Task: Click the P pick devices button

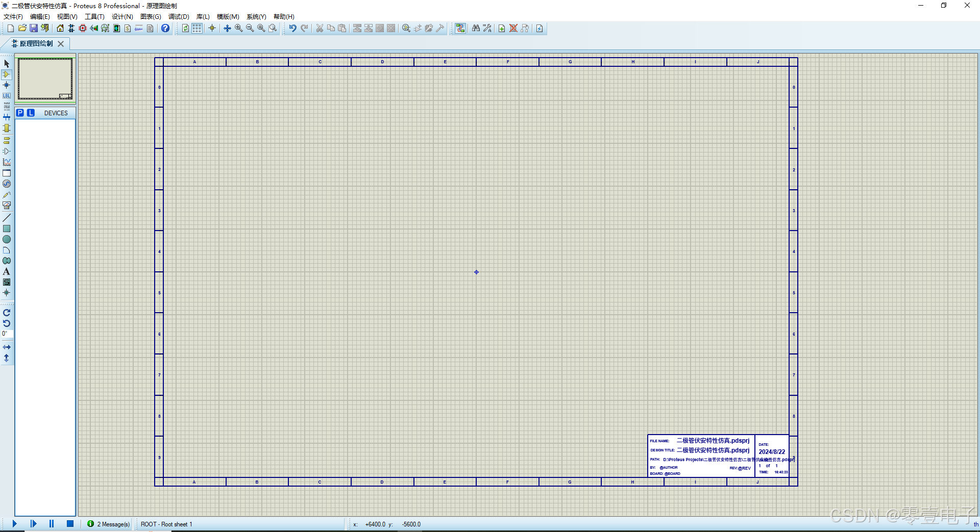Action: click(x=20, y=113)
